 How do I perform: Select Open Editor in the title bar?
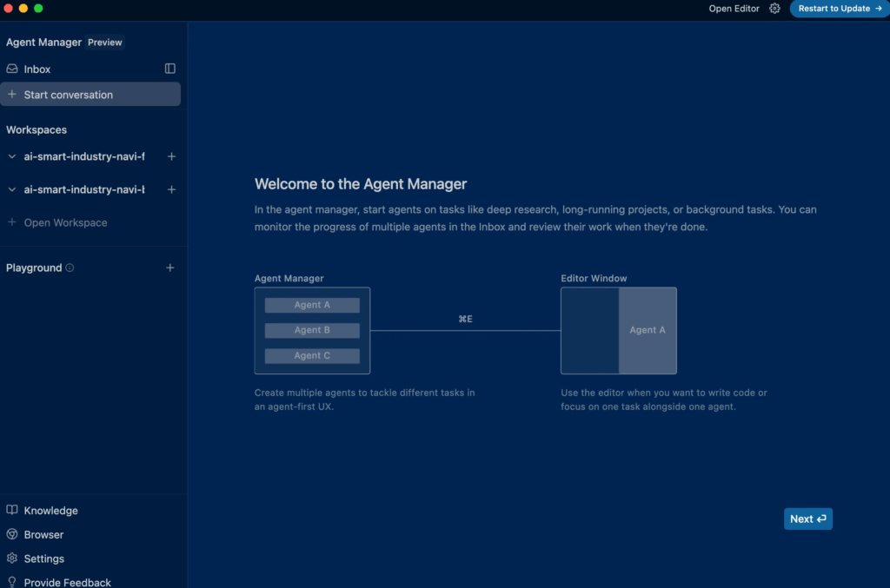click(x=734, y=9)
